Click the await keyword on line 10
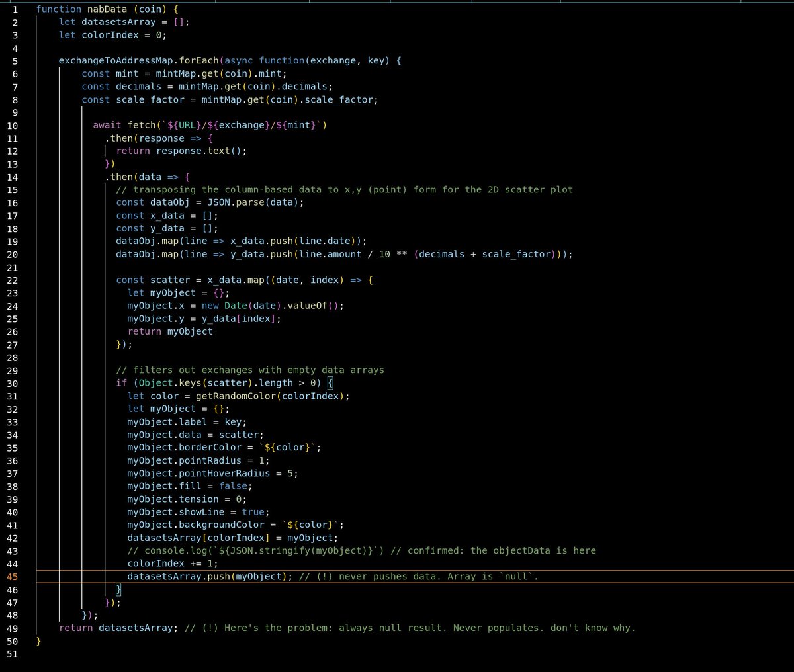This screenshot has width=794, height=672. (107, 125)
